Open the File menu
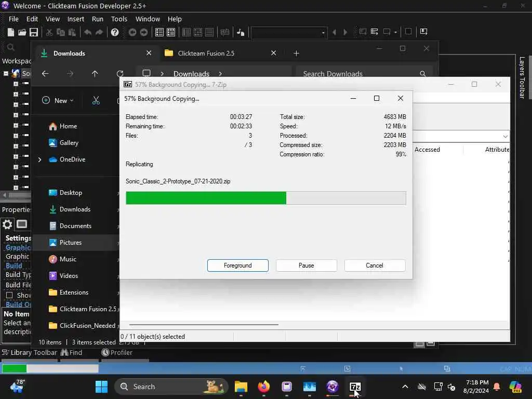 coord(14,19)
